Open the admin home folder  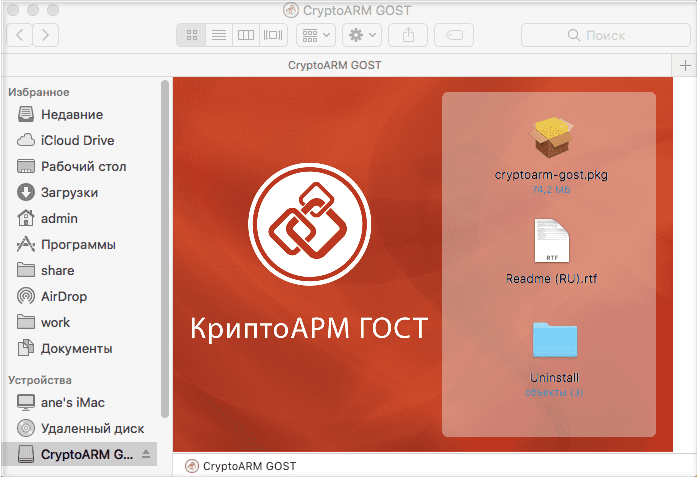point(47,219)
